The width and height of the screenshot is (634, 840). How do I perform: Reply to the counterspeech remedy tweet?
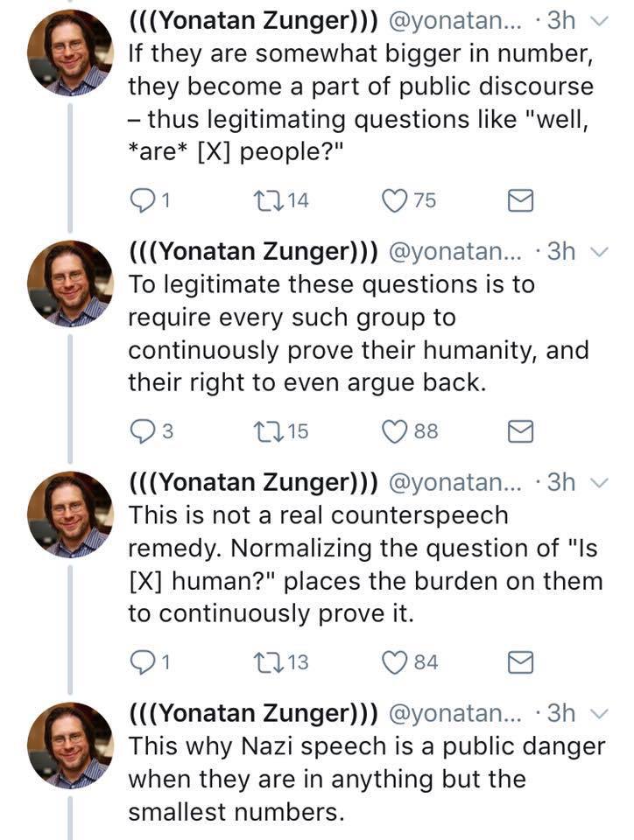(140, 662)
